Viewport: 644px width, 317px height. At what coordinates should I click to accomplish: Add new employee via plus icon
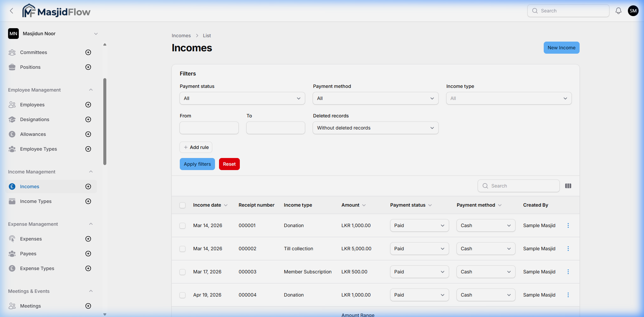[88, 105]
